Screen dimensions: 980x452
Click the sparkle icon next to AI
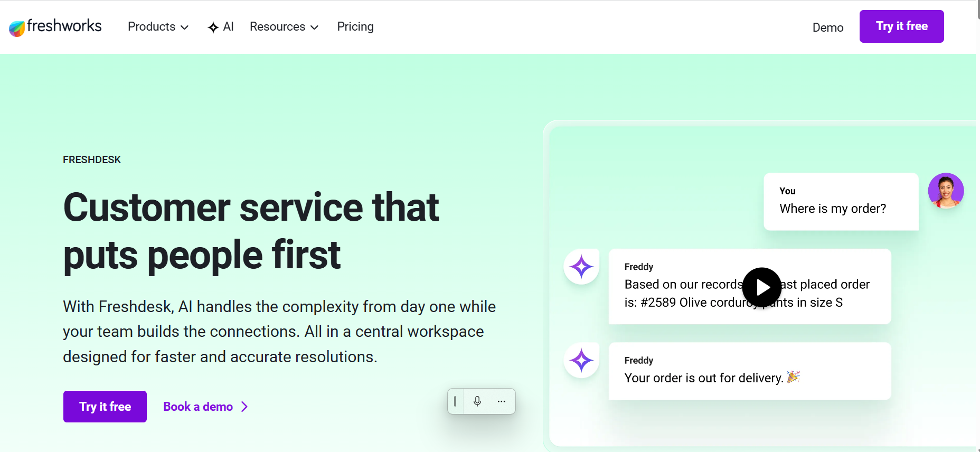(213, 27)
